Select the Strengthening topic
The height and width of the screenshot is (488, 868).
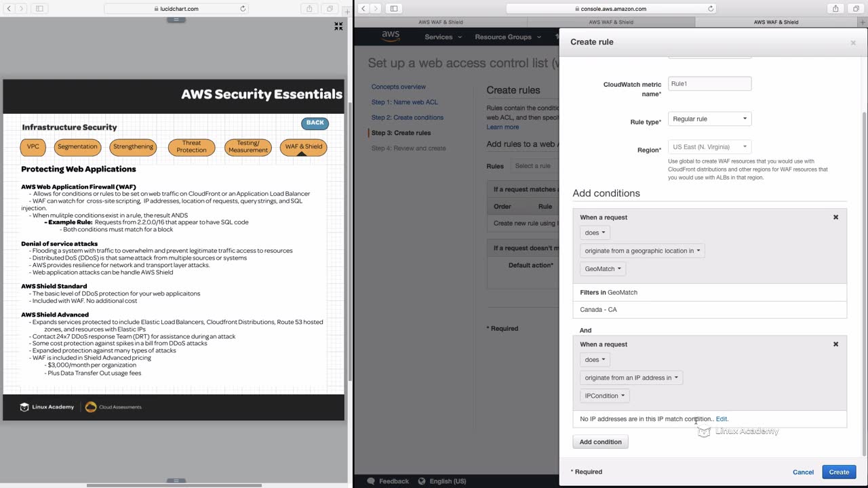[x=133, y=146]
